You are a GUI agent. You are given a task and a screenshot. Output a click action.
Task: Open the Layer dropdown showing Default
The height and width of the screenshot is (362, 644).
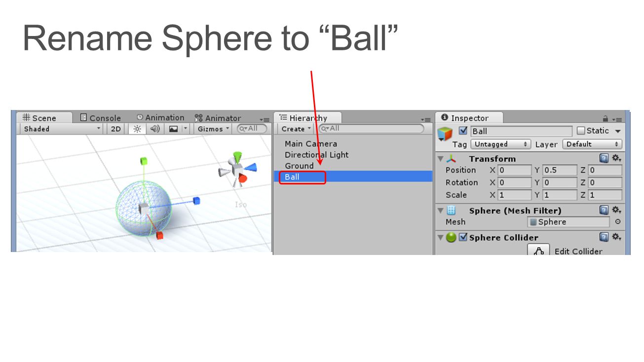[x=592, y=144]
